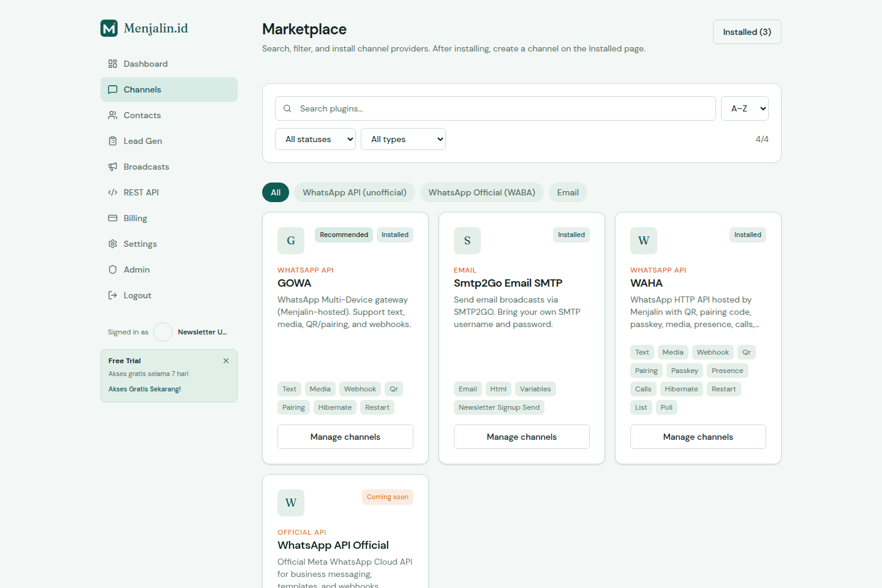Viewport: 882px width, 588px height.
Task: Click Manage channels for GOWA
Action: [x=345, y=437]
